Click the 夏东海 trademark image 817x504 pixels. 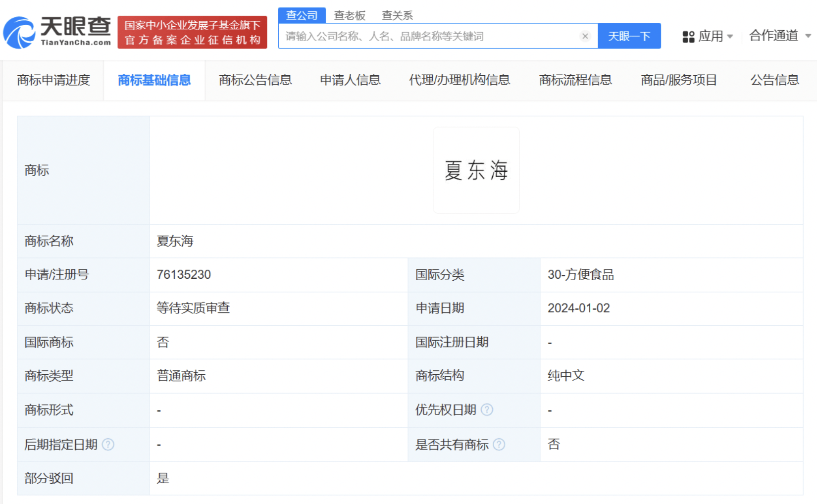click(476, 170)
